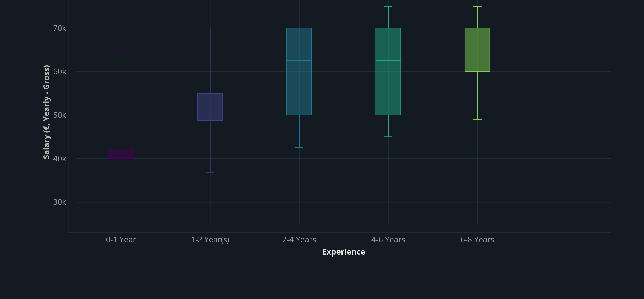The image size is (644, 299).
Task: Select the 2-4 Years axis label
Action: point(299,239)
